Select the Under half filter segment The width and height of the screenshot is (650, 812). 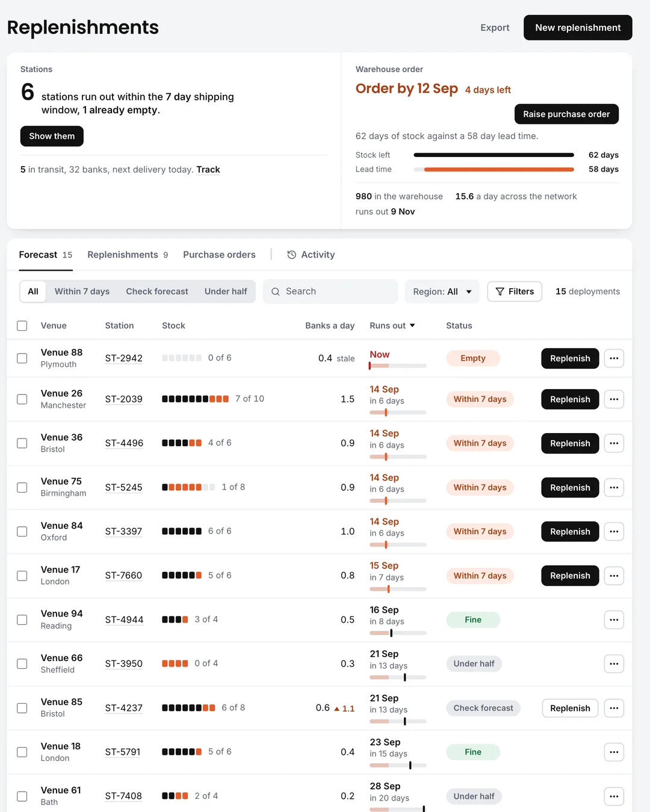click(226, 292)
